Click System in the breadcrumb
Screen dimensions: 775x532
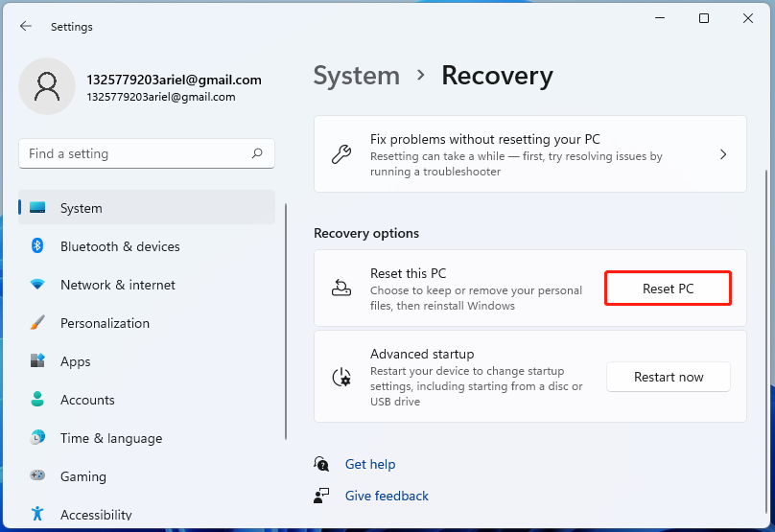click(357, 76)
